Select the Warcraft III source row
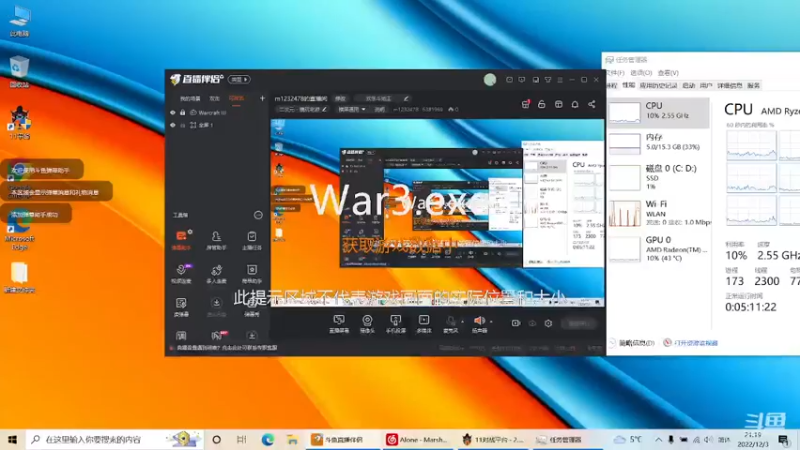Screen dimensions: 800x450 click(x=217, y=112)
